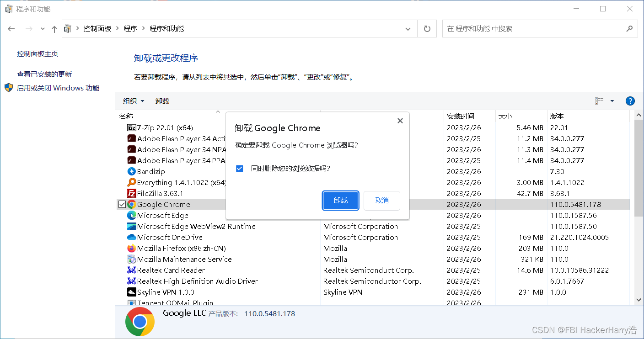Open 查看已安装的更新 link
644x339 pixels.
(44, 74)
